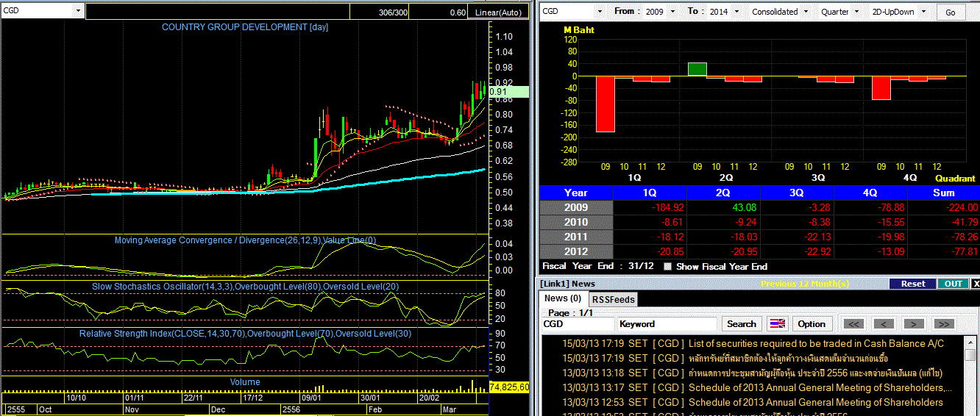Click the OUT button in News panel

pyautogui.click(x=953, y=284)
